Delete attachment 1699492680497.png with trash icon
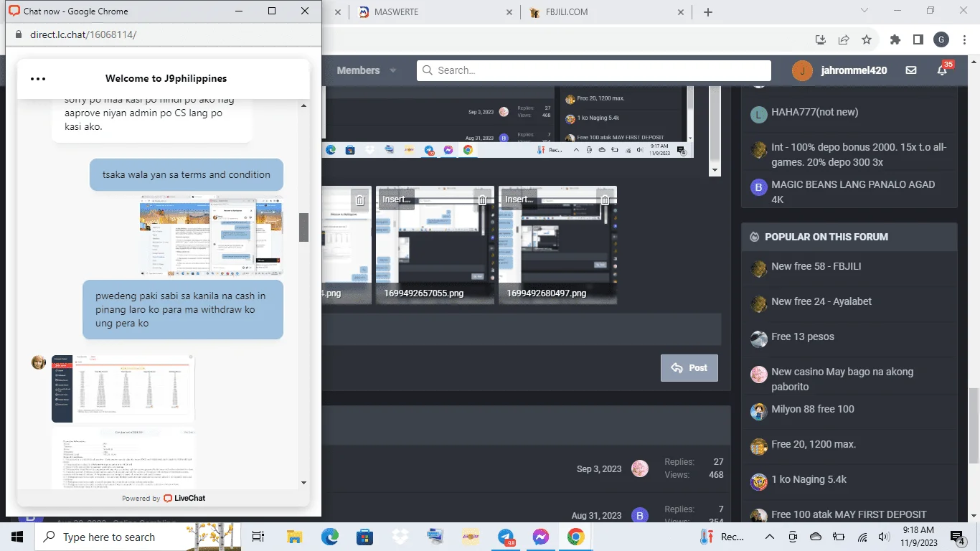This screenshot has height=551, width=980. [606, 200]
